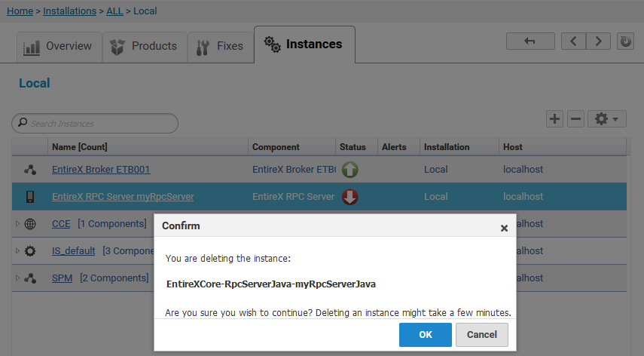Click the refresh icon at top right

tap(625, 41)
